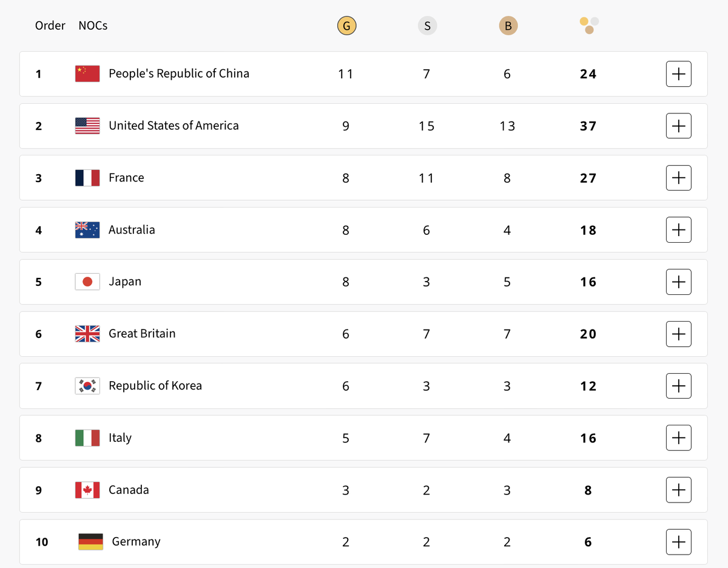
Task: Click the gold medal G column icon
Action: [x=346, y=26]
